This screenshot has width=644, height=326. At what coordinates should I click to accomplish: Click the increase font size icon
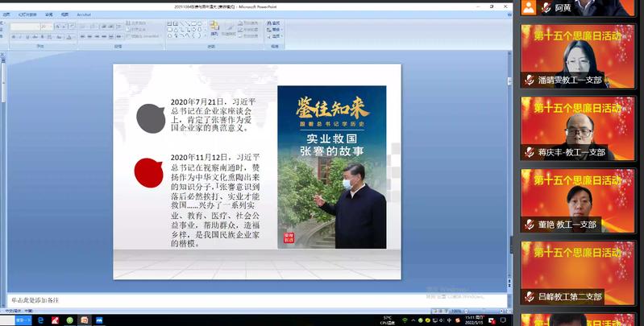point(57,27)
